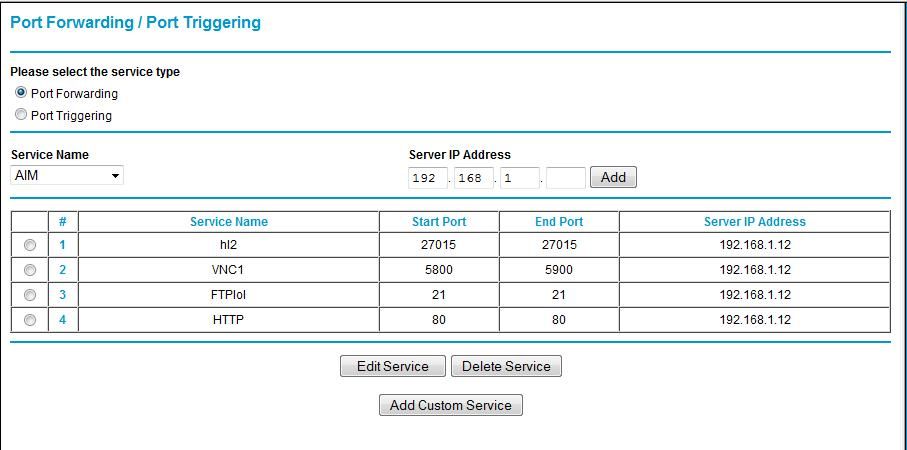The image size is (907, 450).
Task: Click the Start Port column header
Action: pyautogui.click(x=439, y=222)
